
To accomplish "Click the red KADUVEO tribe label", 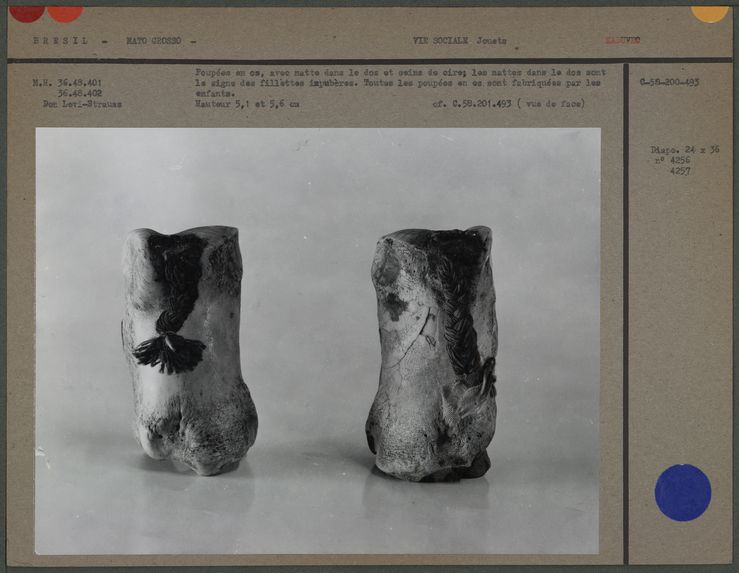I will [622, 41].
